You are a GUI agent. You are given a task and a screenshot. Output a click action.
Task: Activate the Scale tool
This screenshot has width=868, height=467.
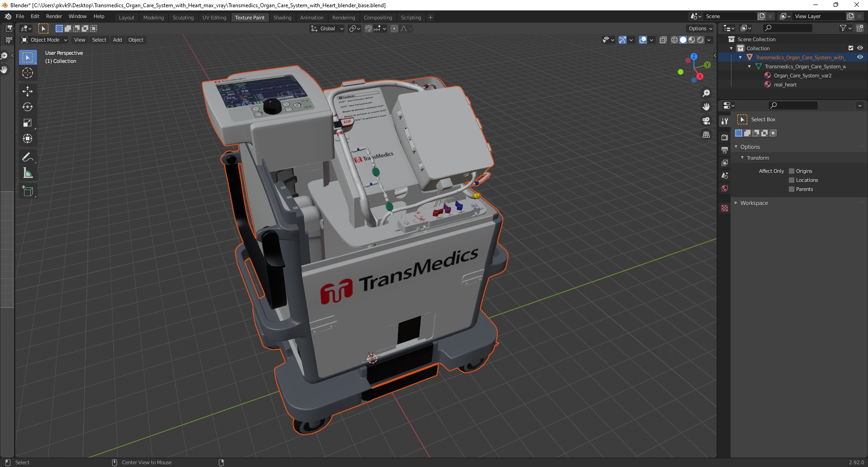(x=28, y=123)
